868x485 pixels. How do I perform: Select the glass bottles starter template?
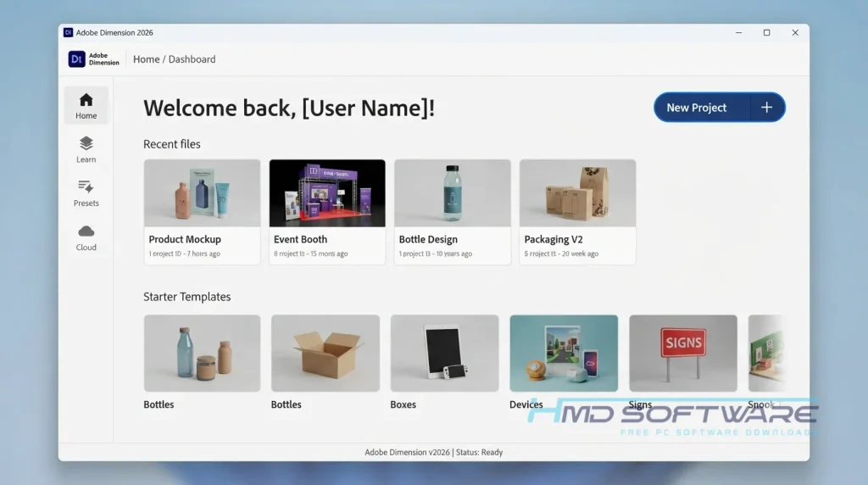(202, 354)
